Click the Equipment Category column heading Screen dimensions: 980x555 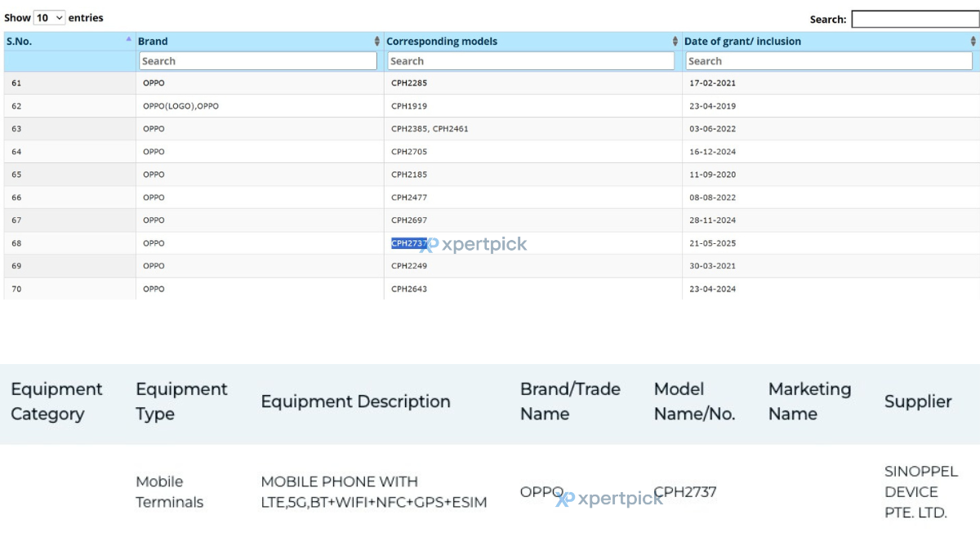click(56, 402)
